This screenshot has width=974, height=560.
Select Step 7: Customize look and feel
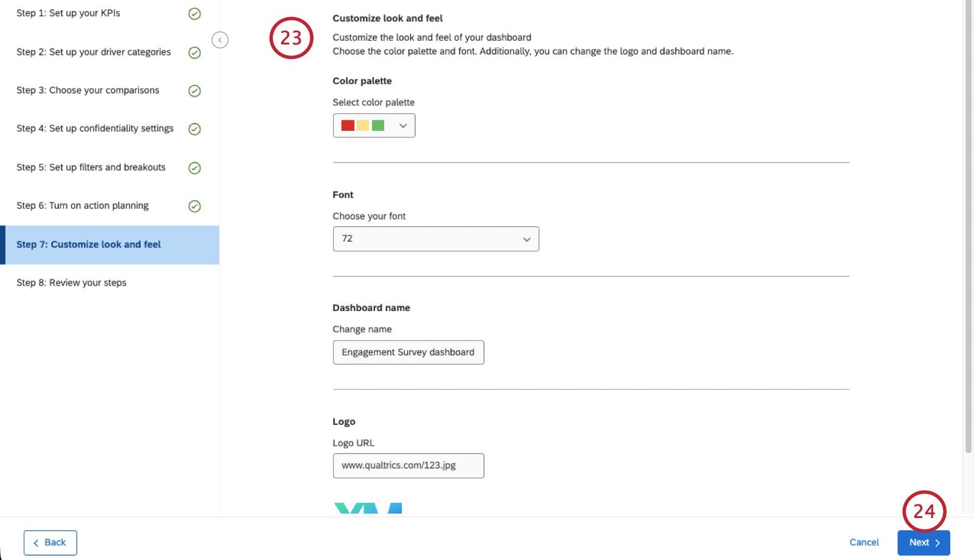pos(110,245)
